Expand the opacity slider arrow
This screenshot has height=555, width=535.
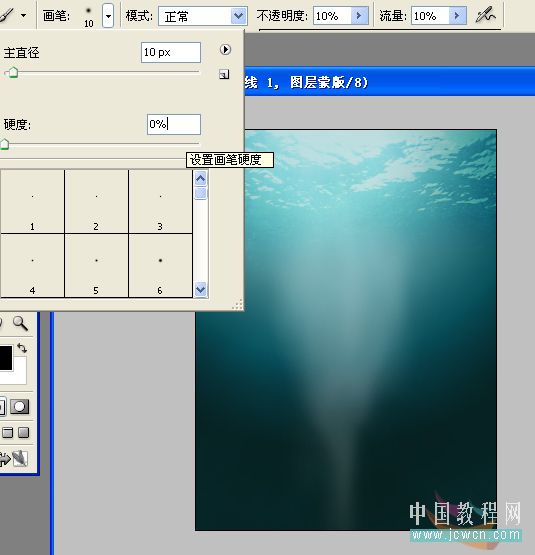tap(359, 16)
